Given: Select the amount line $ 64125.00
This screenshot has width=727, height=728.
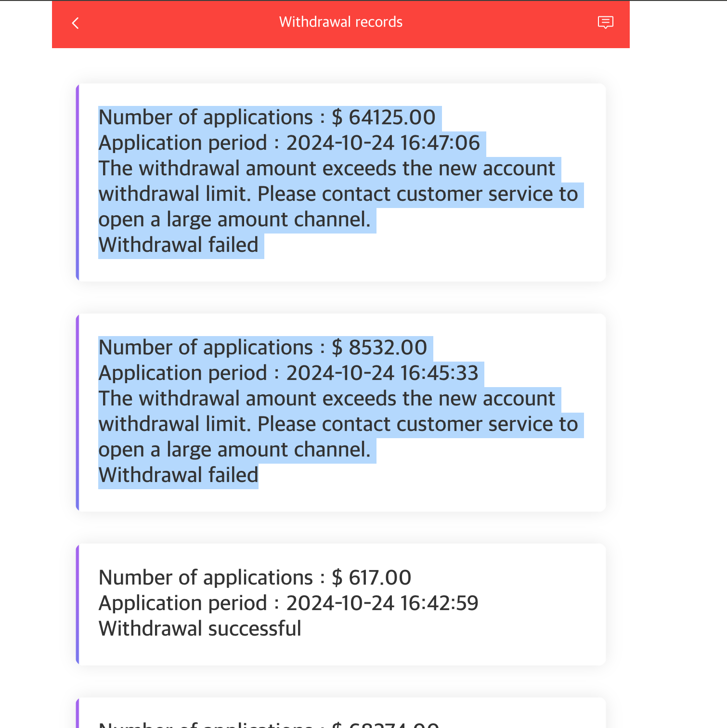Looking at the screenshot, I should [267, 117].
